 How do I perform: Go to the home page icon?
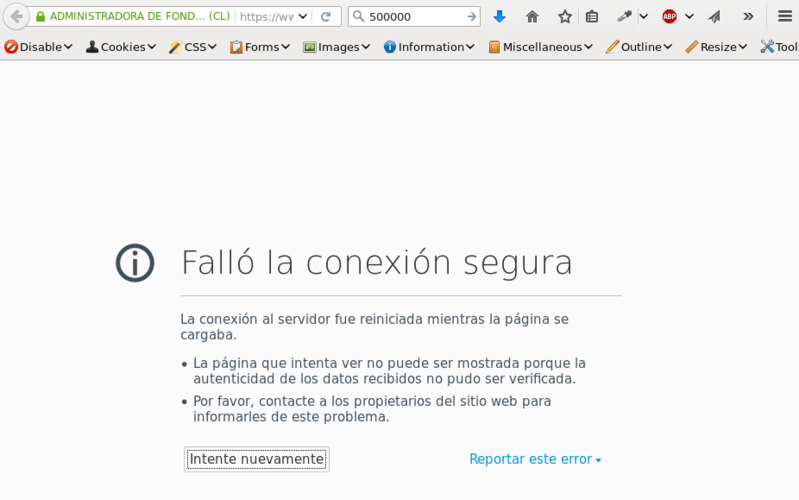click(532, 17)
